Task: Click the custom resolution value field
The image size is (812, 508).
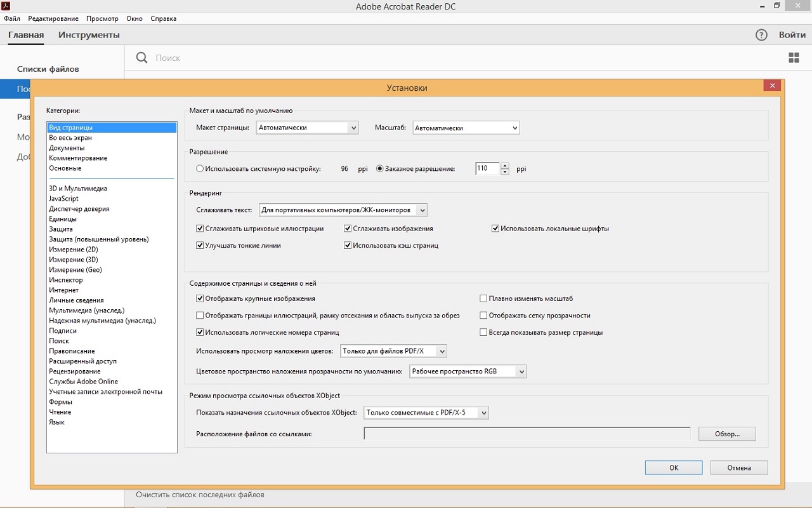Action: coord(487,169)
